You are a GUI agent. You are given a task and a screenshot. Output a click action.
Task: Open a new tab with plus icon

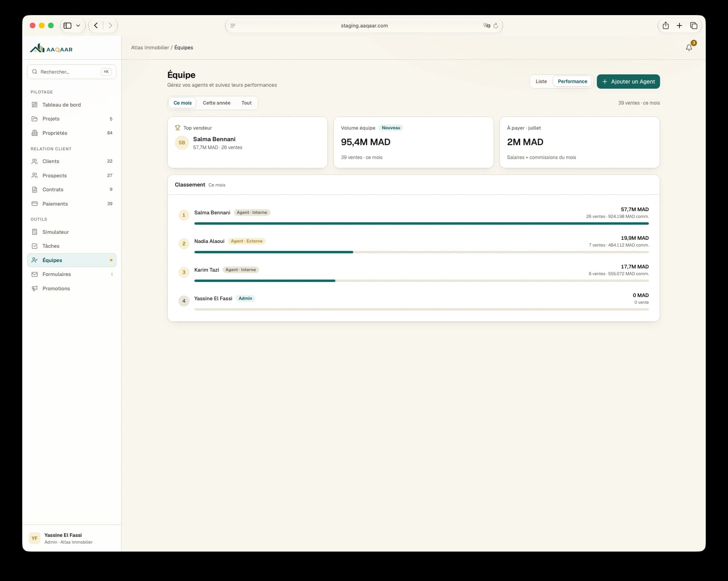[x=680, y=25]
